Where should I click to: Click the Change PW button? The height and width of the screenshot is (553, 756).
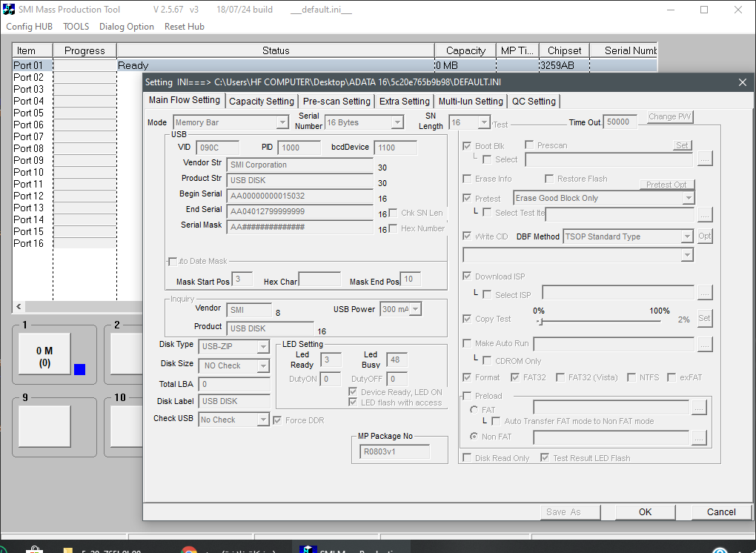click(670, 116)
